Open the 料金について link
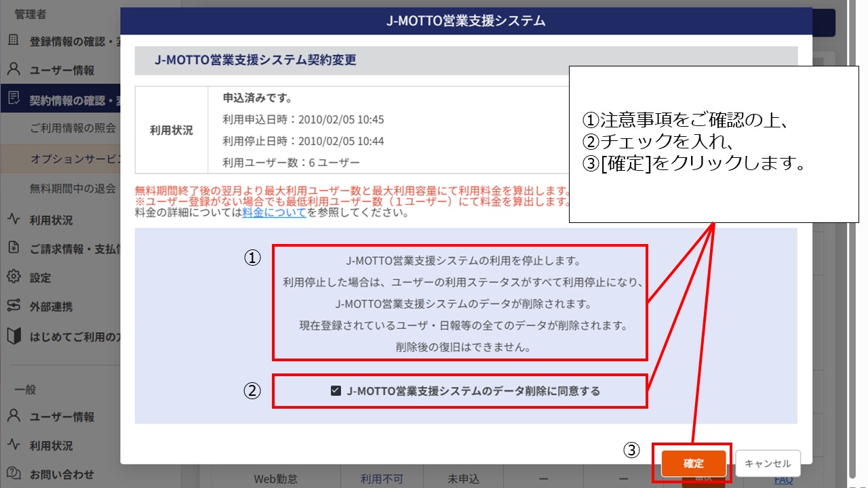Image resolution: width=868 pixels, height=488 pixels. (x=274, y=212)
